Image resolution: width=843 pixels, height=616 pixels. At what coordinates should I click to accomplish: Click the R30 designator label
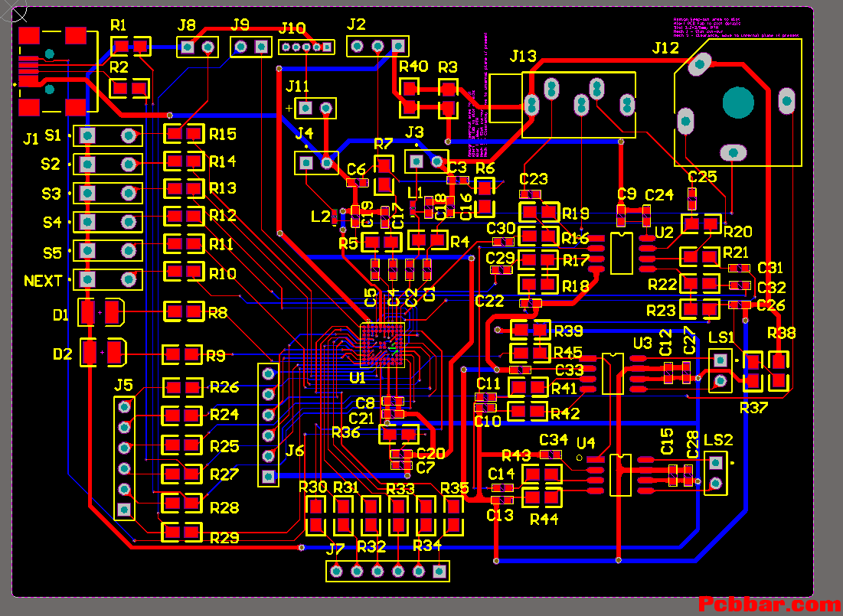coord(313,487)
